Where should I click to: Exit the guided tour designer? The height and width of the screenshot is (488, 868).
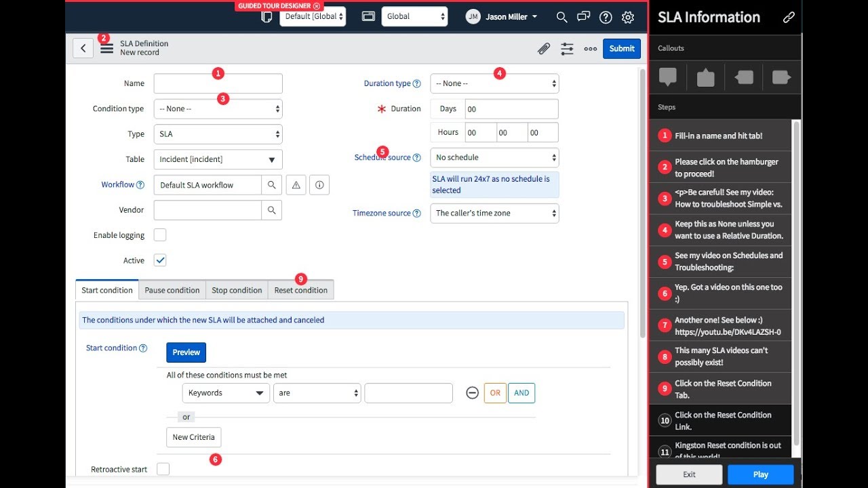point(689,474)
